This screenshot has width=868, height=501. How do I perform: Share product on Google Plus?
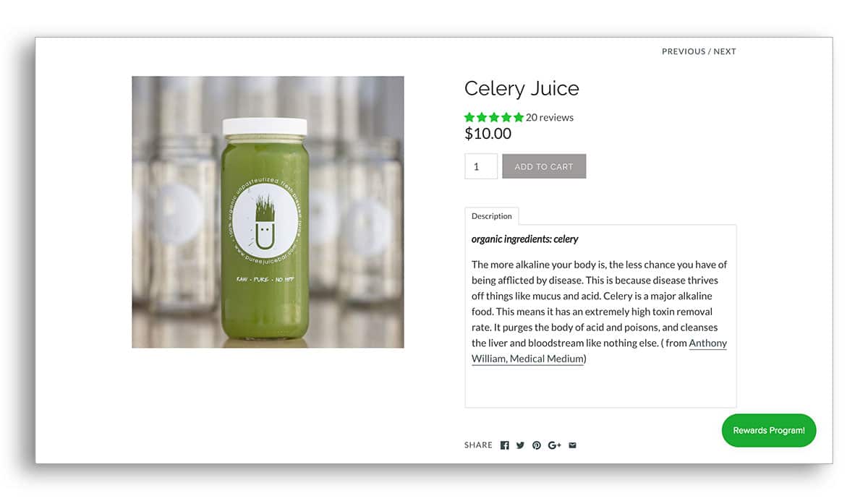555,445
